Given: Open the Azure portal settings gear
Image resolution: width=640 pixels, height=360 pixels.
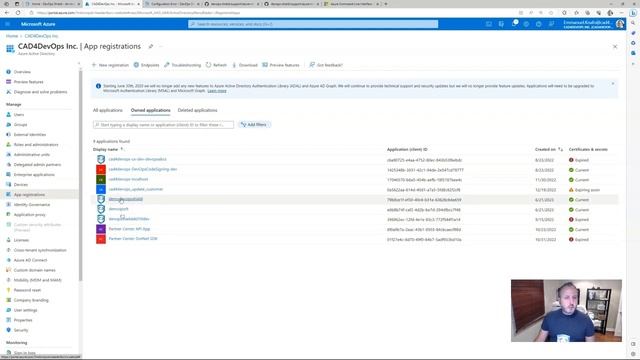Looking at the screenshot, I should pyautogui.click(x=526, y=24).
